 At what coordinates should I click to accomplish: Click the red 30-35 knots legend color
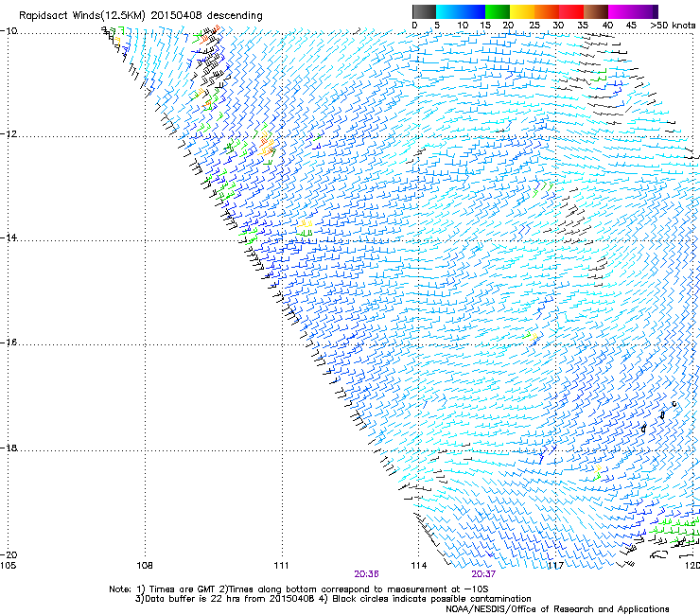click(571, 11)
